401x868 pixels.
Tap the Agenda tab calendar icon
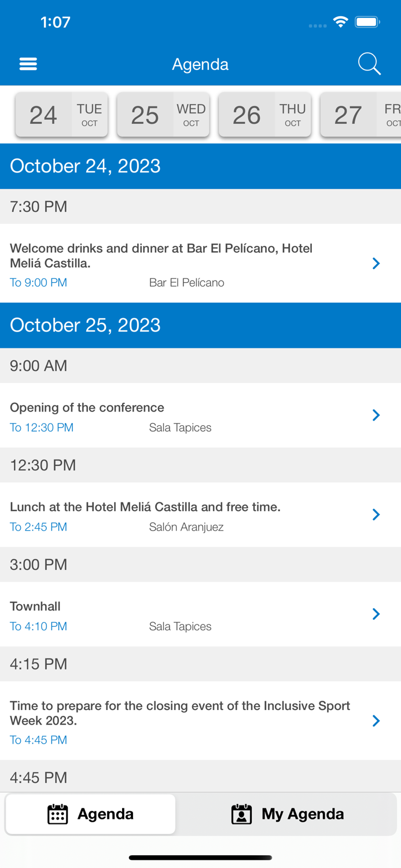(x=58, y=814)
